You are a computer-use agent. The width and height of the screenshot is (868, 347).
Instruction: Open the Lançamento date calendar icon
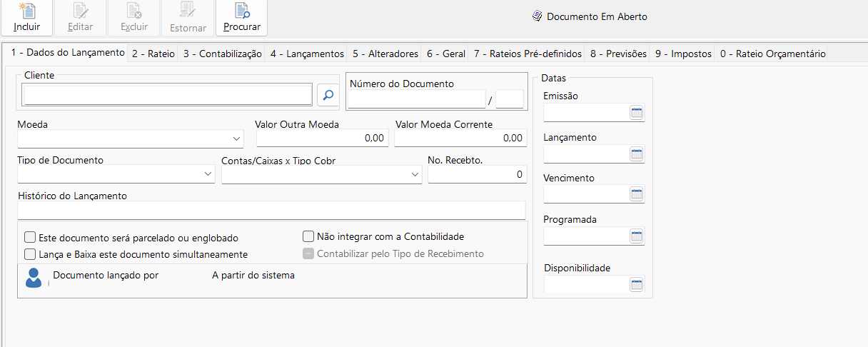[637, 154]
